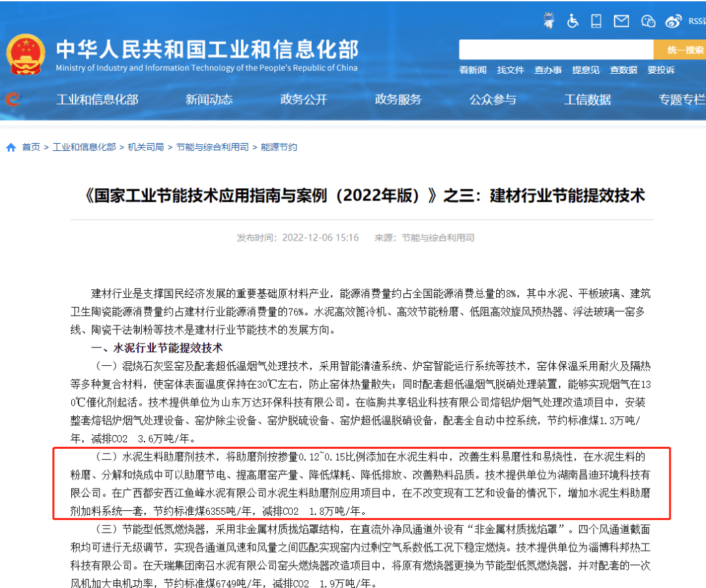Click the WeChat icon in header
The image size is (706, 588).
click(648, 21)
